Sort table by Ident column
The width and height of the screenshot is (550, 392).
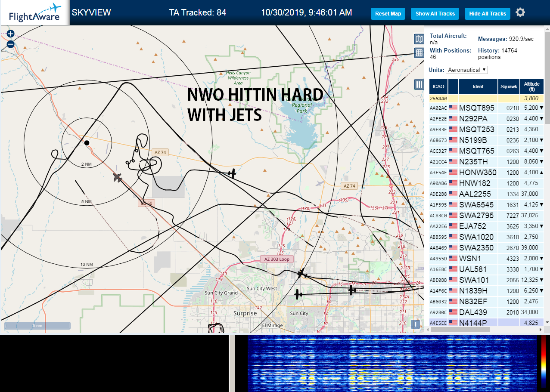(x=478, y=86)
